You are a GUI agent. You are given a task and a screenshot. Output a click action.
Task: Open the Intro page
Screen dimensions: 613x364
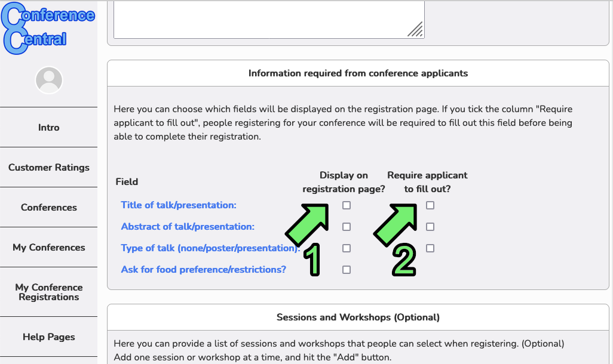48,127
